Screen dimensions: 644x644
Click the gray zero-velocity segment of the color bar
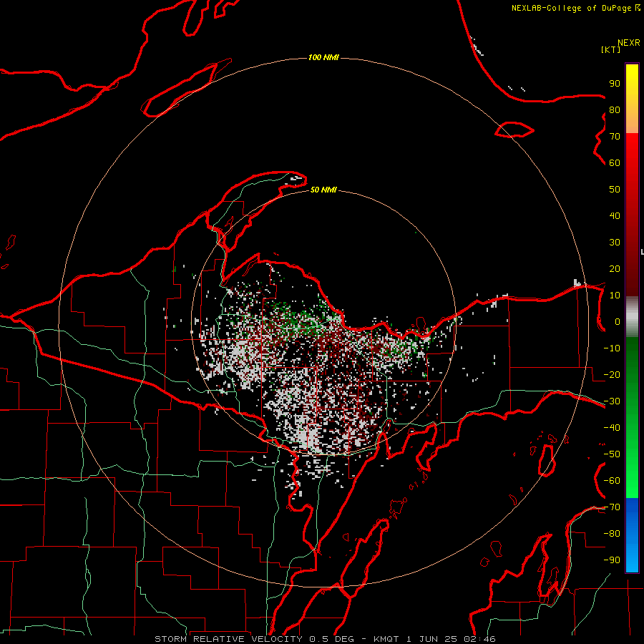coord(632,317)
